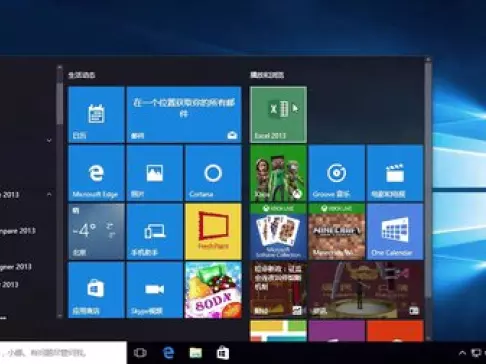486x364 pixels.
Task: Open Groove Music tile
Action: click(337, 173)
